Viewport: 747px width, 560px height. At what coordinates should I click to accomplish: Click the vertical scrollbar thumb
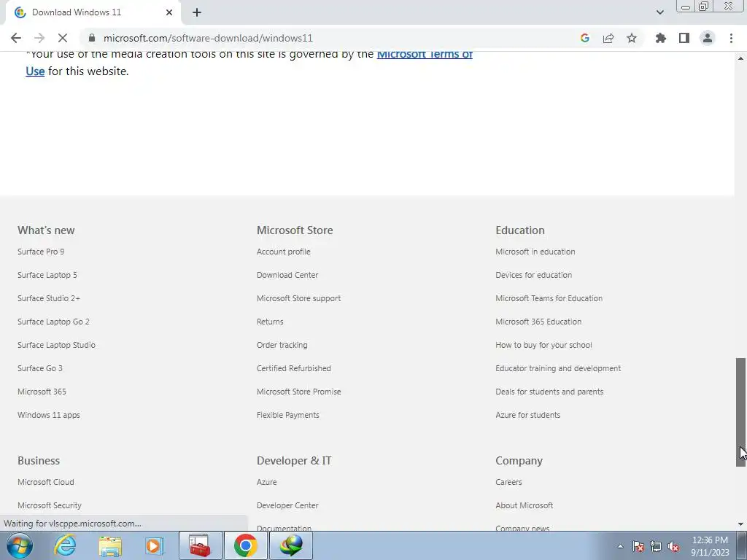tap(741, 412)
